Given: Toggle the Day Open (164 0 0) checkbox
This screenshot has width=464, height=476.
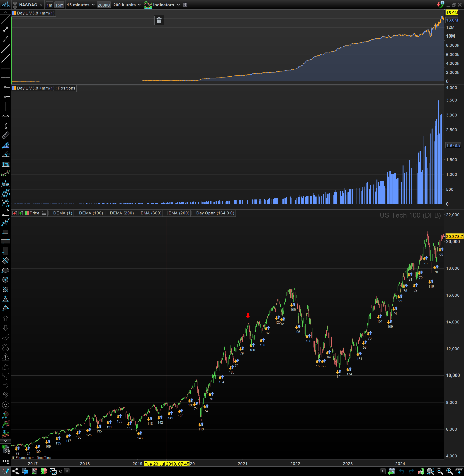Looking at the screenshot, I should 194,213.
